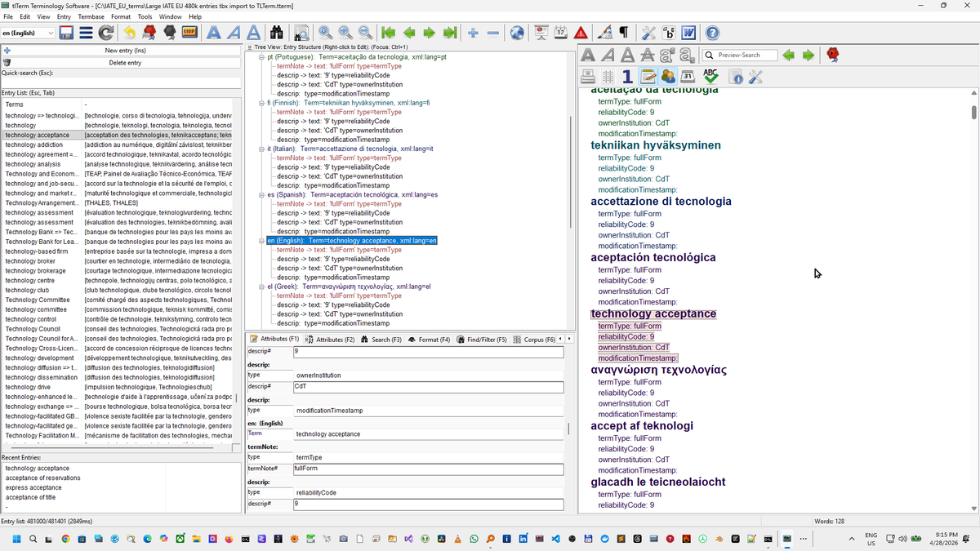Viewport: 980px width, 551px height.
Task: Open recent entry 'express acceptance'
Action: click(33, 487)
